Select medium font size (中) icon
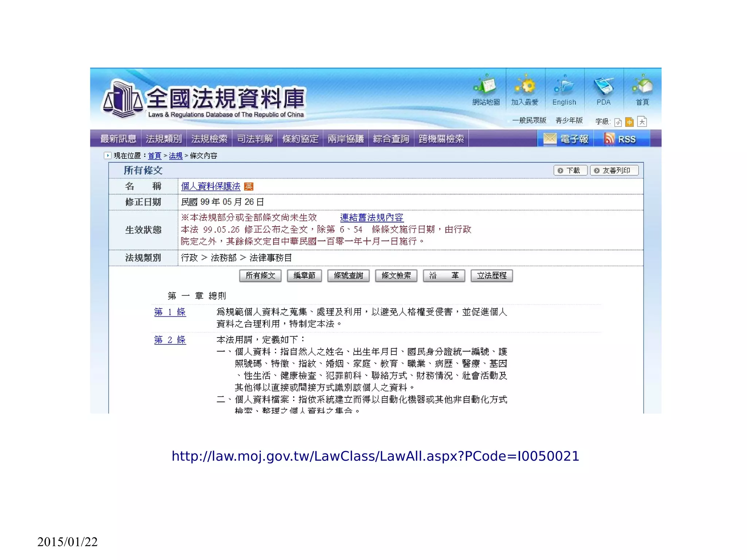Image resolution: width=747 pixels, height=560 pixels. pyautogui.click(x=630, y=122)
